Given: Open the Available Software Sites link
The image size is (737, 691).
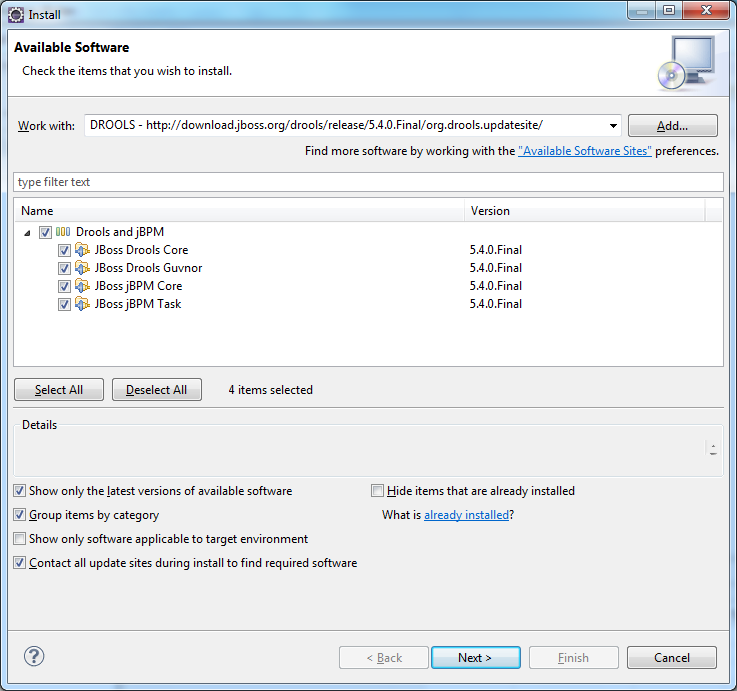Looking at the screenshot, I should [585, 151].
